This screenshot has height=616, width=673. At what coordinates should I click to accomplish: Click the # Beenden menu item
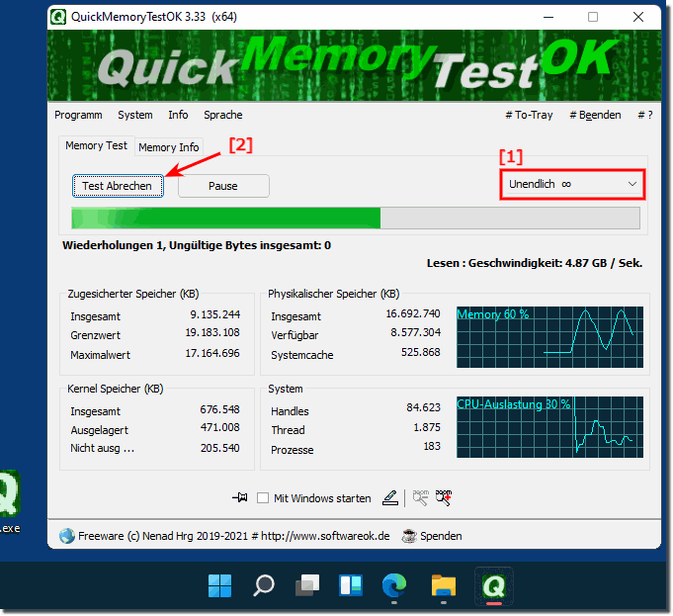pos(595,115)
